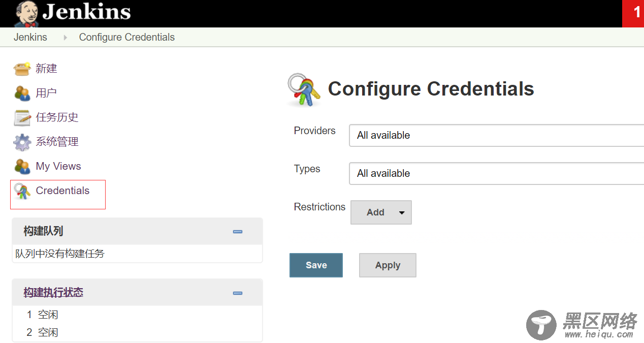
Task: Open the red notification badge showing 1
Action: click(x=633, y=13)
